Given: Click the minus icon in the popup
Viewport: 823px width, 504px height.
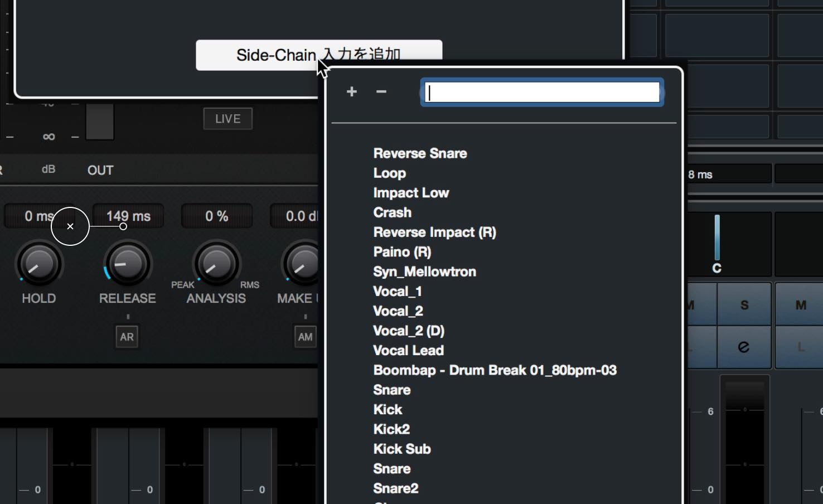Looking at the screenshot, I should pos(381,91).
